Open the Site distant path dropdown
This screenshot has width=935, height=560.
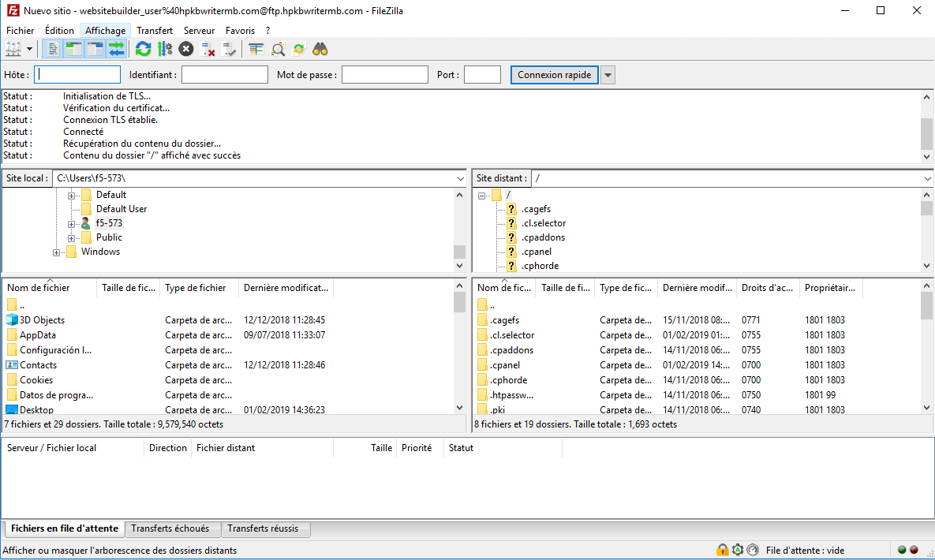[x=927, y=178]
